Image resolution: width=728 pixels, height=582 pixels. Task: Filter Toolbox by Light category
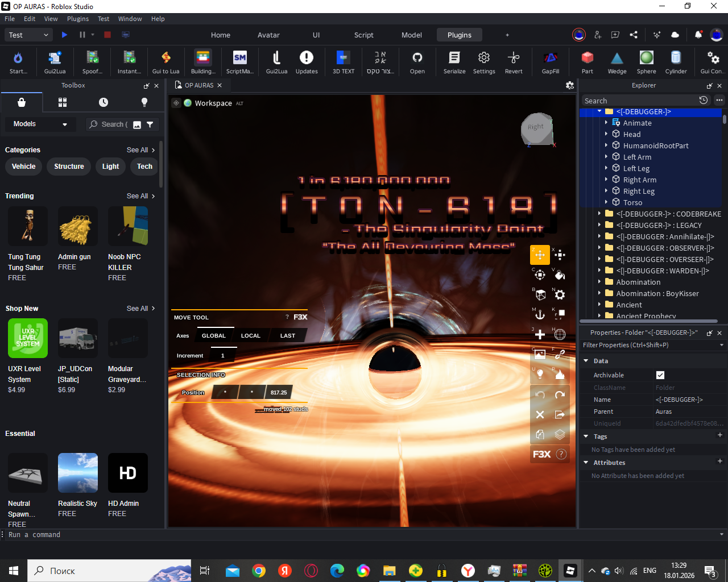coord(110,167)
